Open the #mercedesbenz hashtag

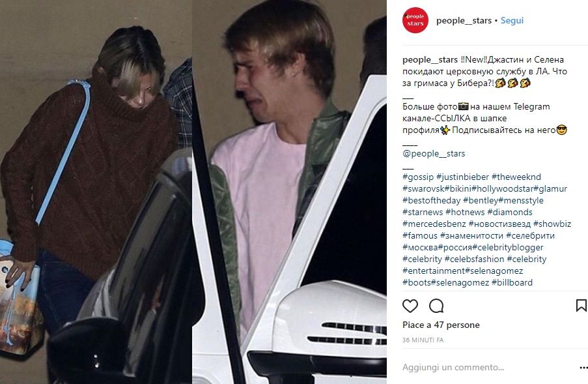434,224
